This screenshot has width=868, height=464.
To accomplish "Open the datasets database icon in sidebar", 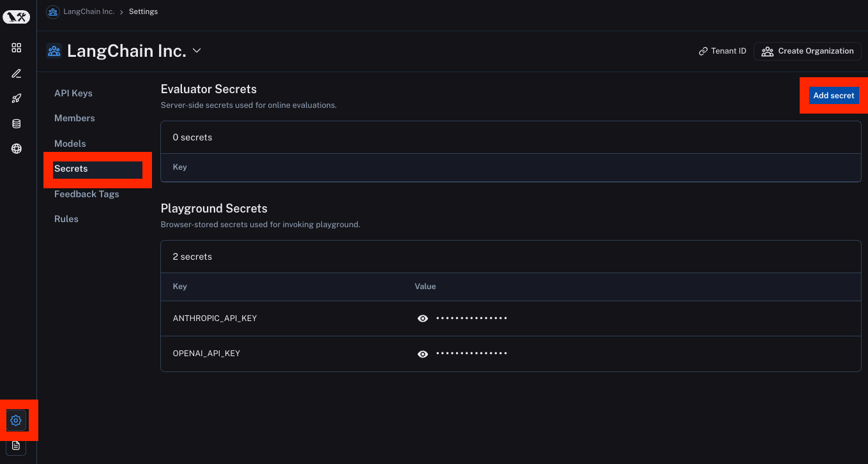I will (x=17, y=124).
